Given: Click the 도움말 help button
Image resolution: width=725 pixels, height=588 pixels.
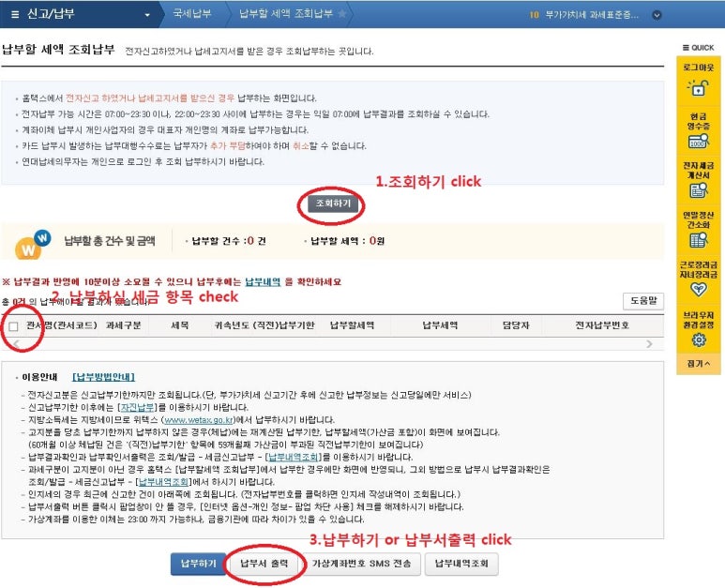Looking at the screenshot, I should pyautogui.click(x=642, y=301).
